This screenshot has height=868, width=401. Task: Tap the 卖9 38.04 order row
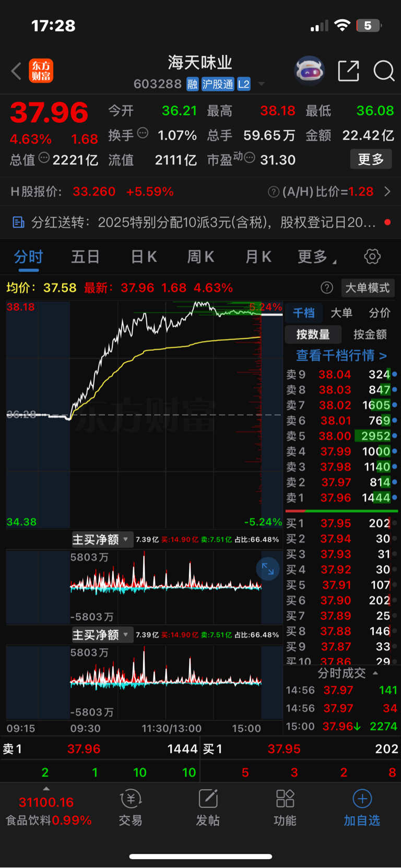click(x=341, y=374)
